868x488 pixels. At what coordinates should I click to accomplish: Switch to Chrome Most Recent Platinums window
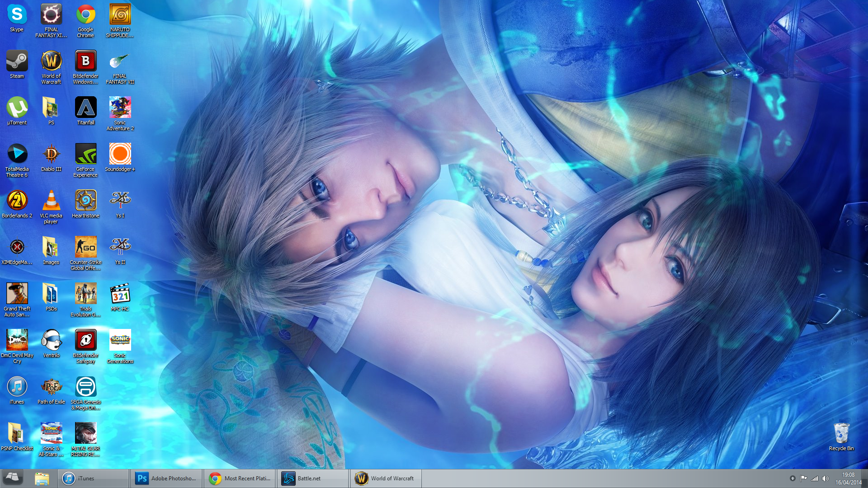[240, 479]
